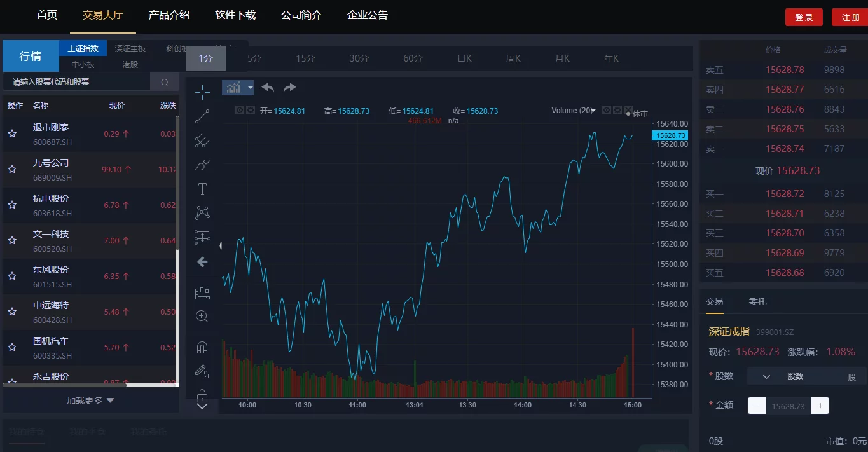Favorite 退市刚泰 with its star
The height and width of the screenshot is (452, 868).
coord(12,134)
